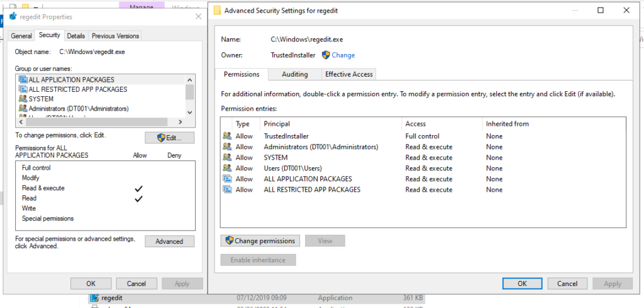
Task: Click the shield Change owner link
Action: click(338, 55)
